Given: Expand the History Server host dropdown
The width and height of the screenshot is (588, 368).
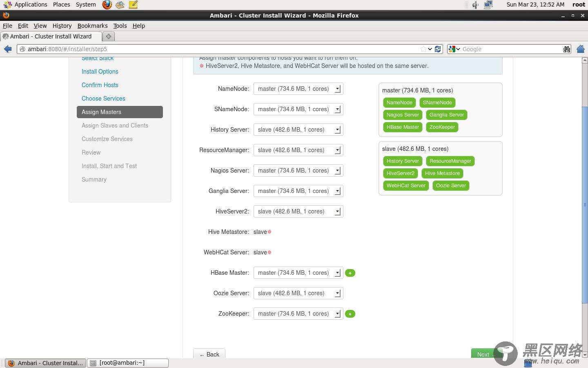Looking at the screenshot, I should pos(298,130).
